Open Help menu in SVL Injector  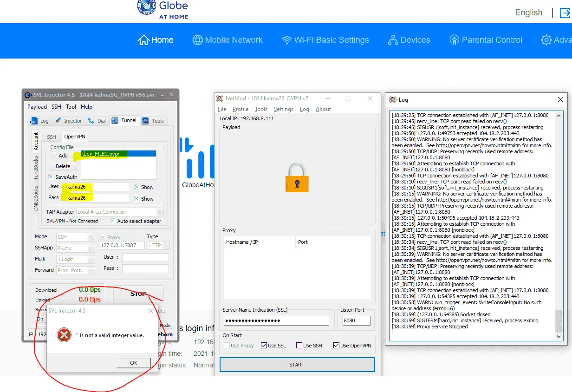pos(86,107)
